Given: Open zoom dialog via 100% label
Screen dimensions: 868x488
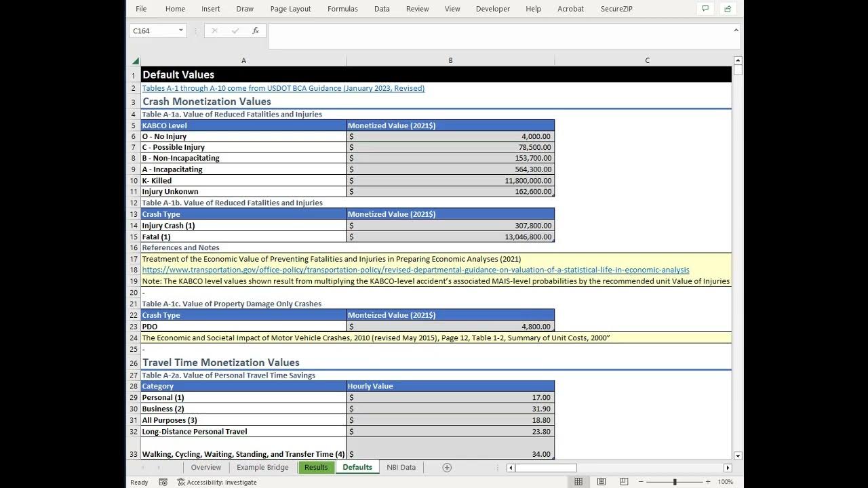Looking at the screenshot, I should [725, 482].
